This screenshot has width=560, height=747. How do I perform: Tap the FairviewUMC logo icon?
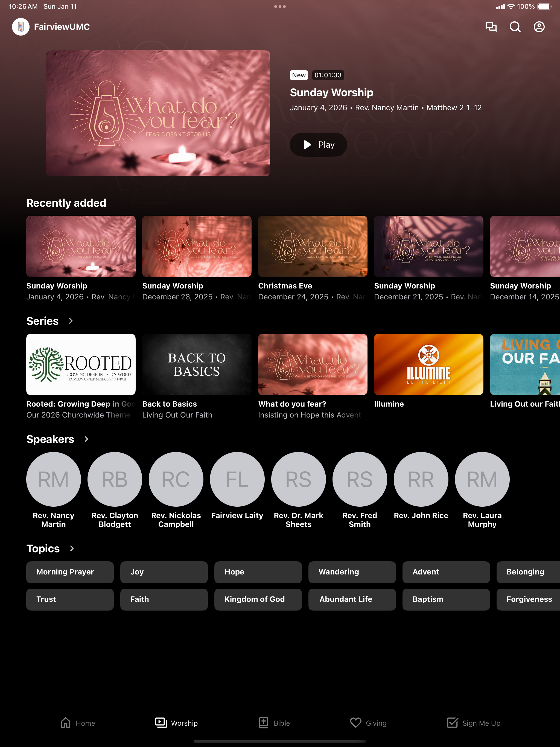coord(21,27)
